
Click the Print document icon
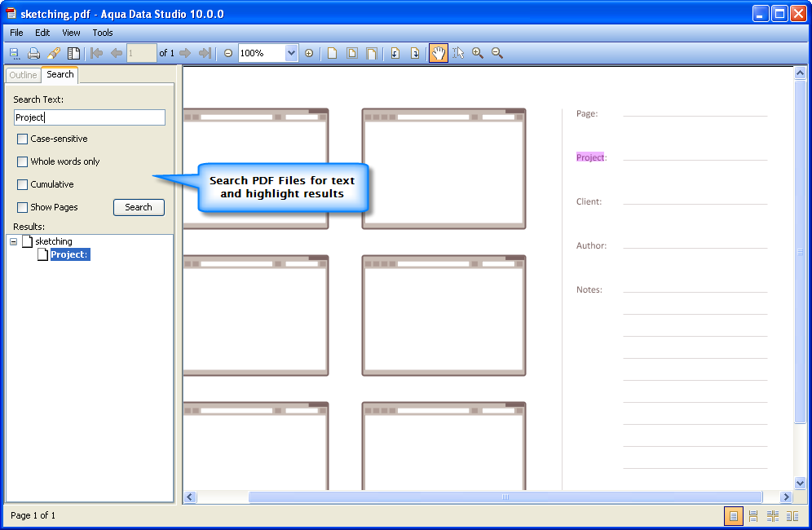(34, 53)
